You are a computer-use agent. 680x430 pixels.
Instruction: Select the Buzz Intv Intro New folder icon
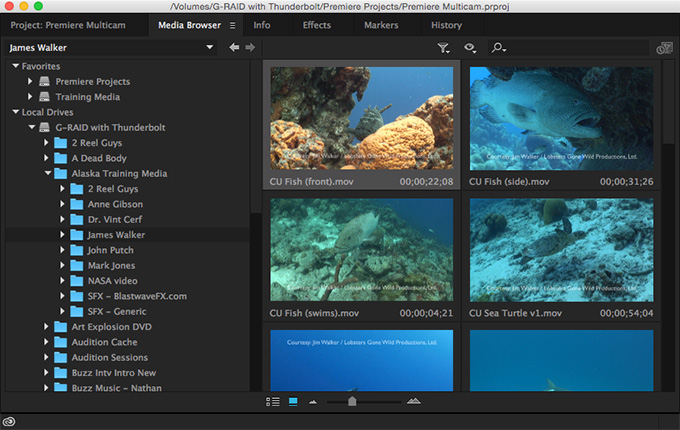click(61, 373)
